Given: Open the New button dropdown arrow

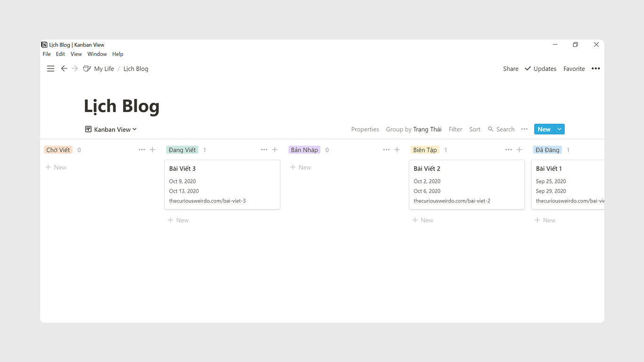Looking at the screenshot, I should 559,129.
